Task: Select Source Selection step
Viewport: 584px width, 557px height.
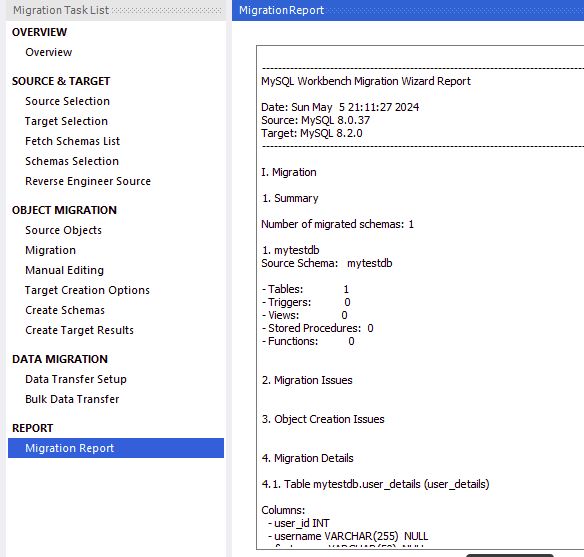Action: 67,101
